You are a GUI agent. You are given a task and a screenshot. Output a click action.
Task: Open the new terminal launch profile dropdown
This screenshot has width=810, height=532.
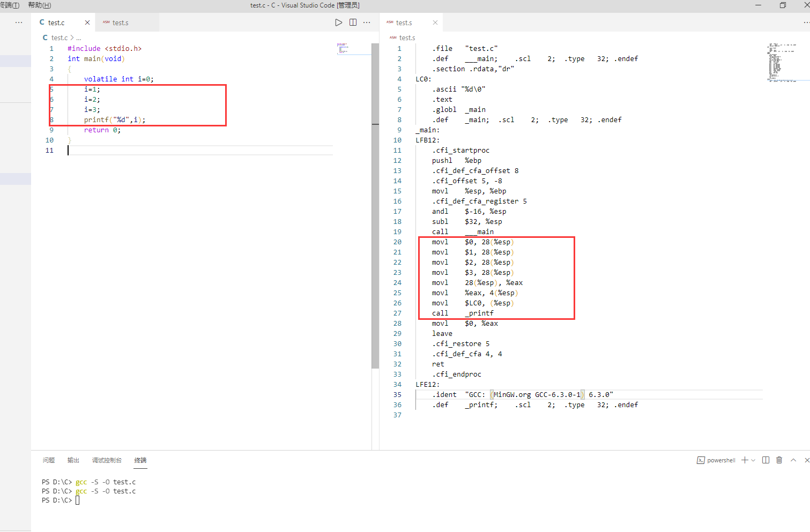pyautogui.click(x=753, y=460)
